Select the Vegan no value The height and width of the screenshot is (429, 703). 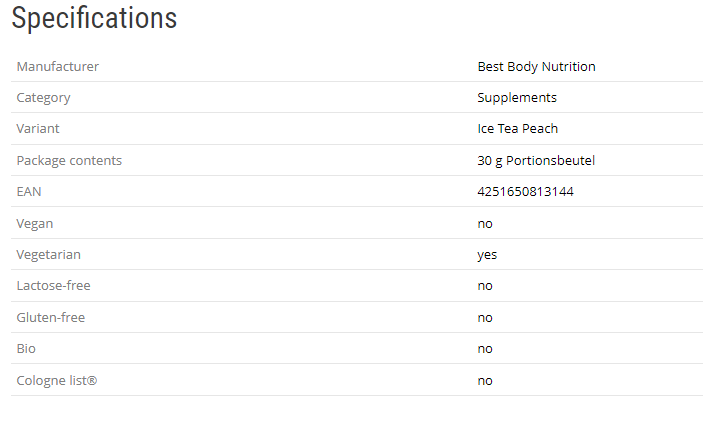485,223
